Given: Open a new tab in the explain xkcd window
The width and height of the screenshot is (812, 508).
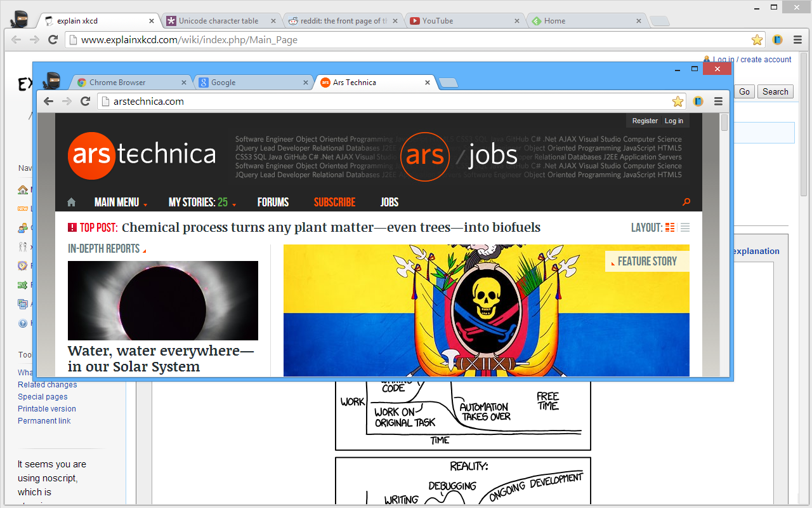Looking at the screenshot, I should click(660, 21).
